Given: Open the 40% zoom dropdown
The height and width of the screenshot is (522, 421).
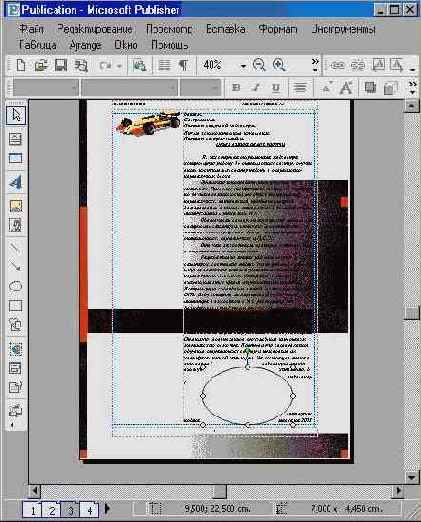Looking at the screenshot, I should click(244, 66).
